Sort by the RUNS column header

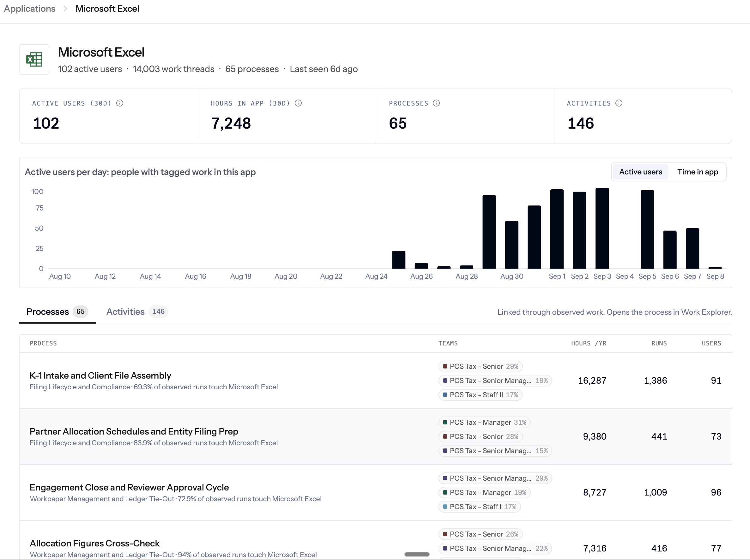click(x=659, y=344)
